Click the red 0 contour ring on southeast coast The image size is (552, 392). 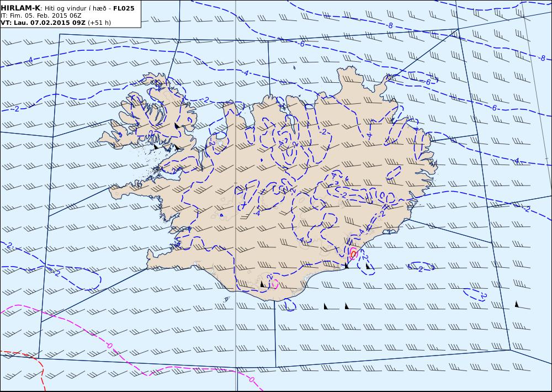click(353, 254)
